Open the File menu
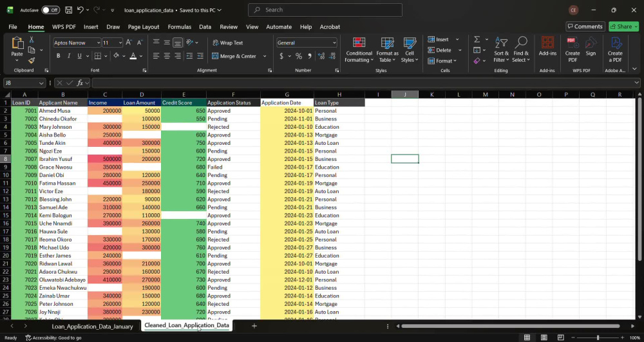Screen dimensions: 644x342 coord(13,26)
